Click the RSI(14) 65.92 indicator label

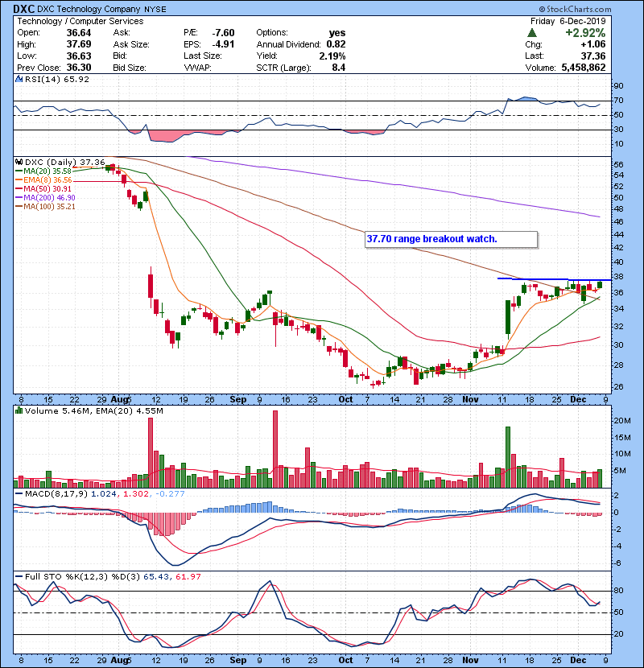(56, 79)
